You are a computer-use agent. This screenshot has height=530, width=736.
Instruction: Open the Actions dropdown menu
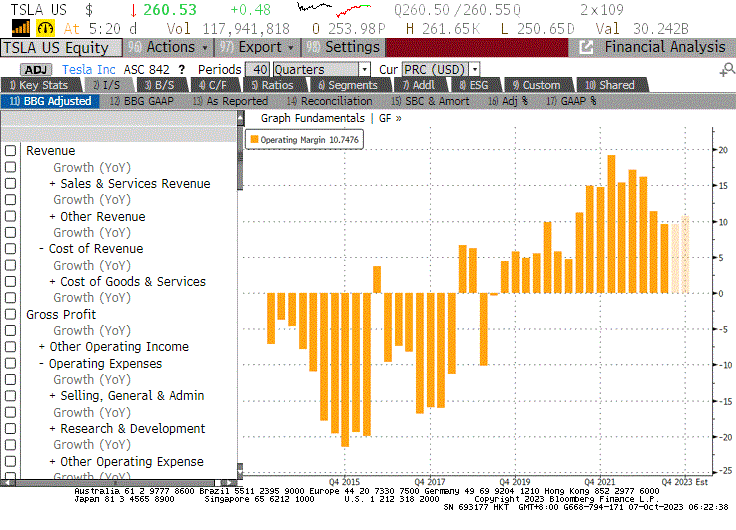(x=168, y=47)
